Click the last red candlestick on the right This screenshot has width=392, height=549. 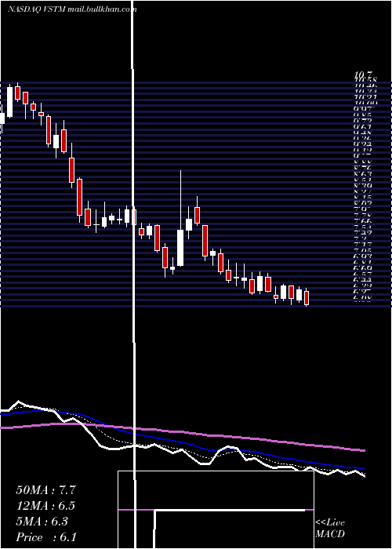(x=307, y=297)
